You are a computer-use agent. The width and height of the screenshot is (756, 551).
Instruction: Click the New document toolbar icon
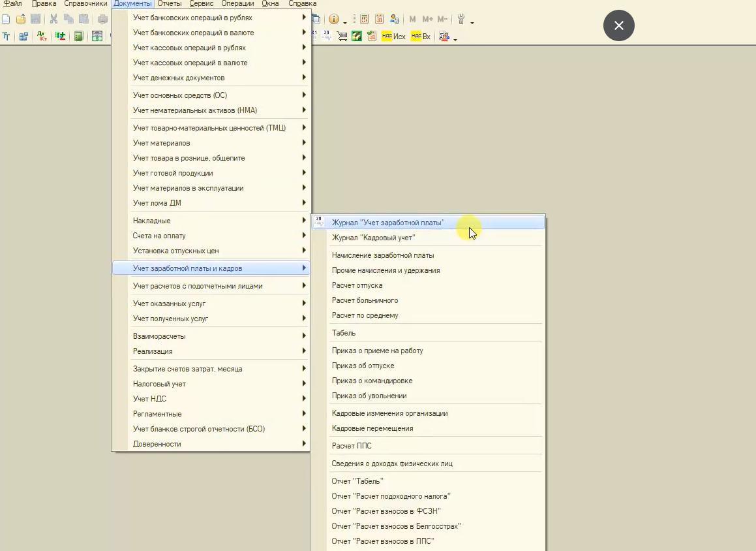point(6,20)
